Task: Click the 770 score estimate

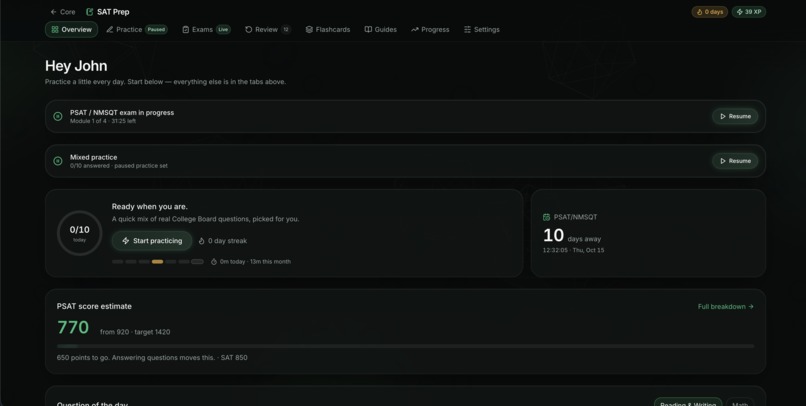Action: [x=73, y=327]
